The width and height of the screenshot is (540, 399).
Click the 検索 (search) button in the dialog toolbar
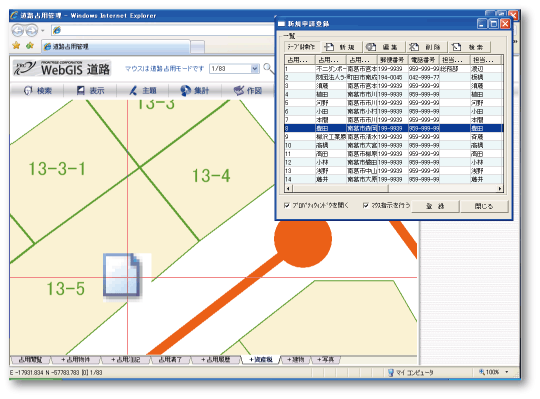pos(469,47)
